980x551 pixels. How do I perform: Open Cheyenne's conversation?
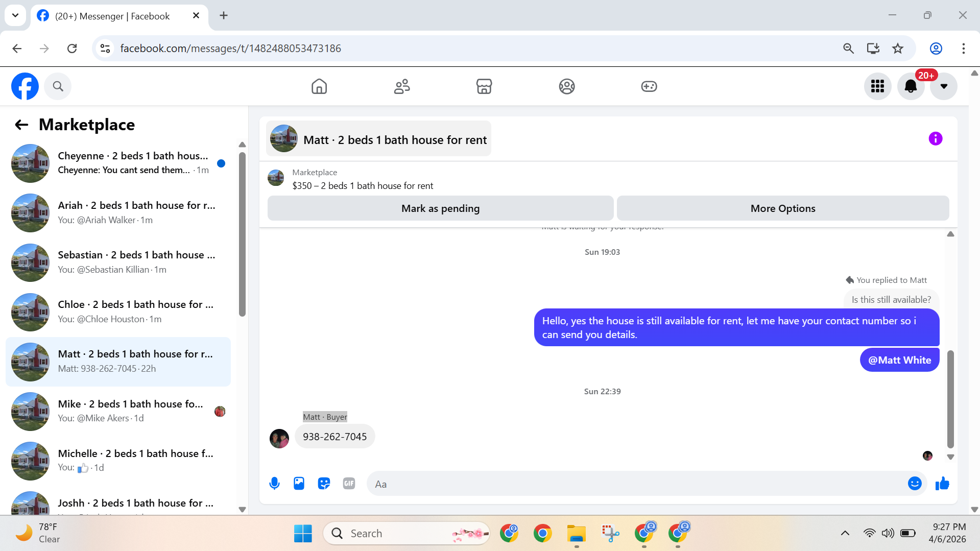[118, 163]
